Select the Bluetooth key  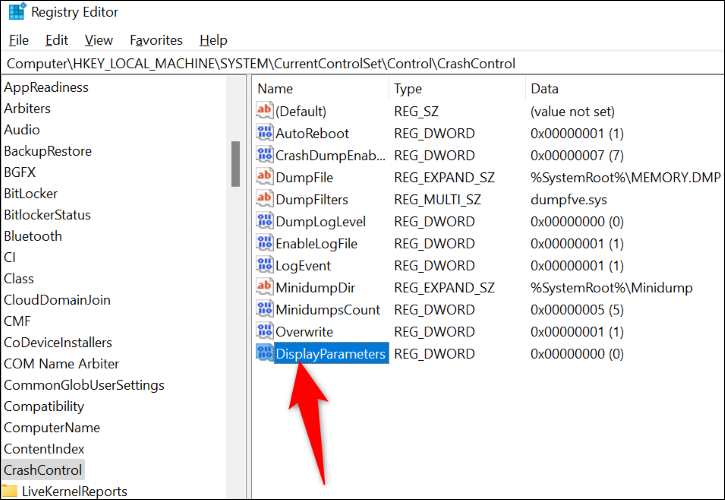tap(33, 236)
